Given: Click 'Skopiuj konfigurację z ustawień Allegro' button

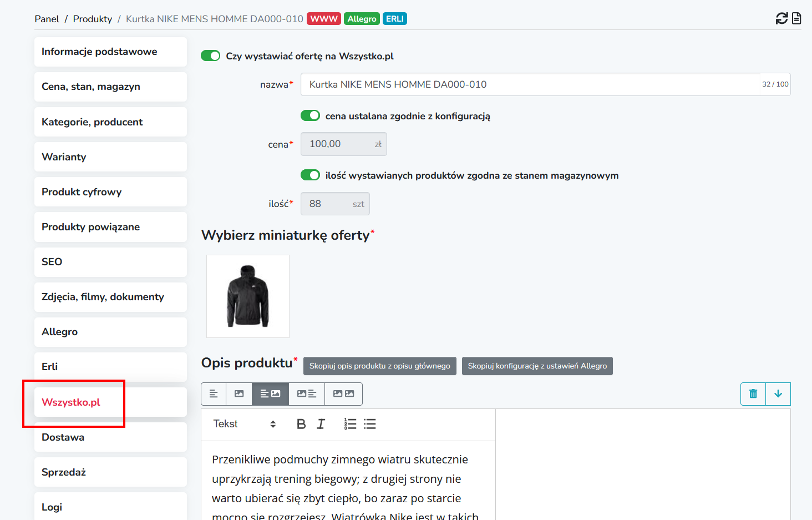Looking at the screenshot, I should point(537,366).
